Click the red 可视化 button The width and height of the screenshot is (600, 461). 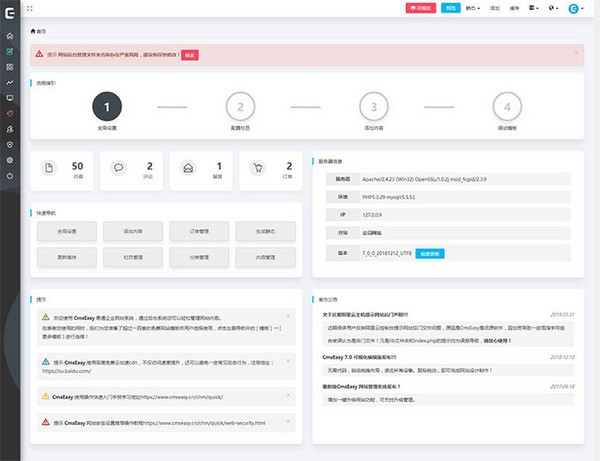point(420,9)
